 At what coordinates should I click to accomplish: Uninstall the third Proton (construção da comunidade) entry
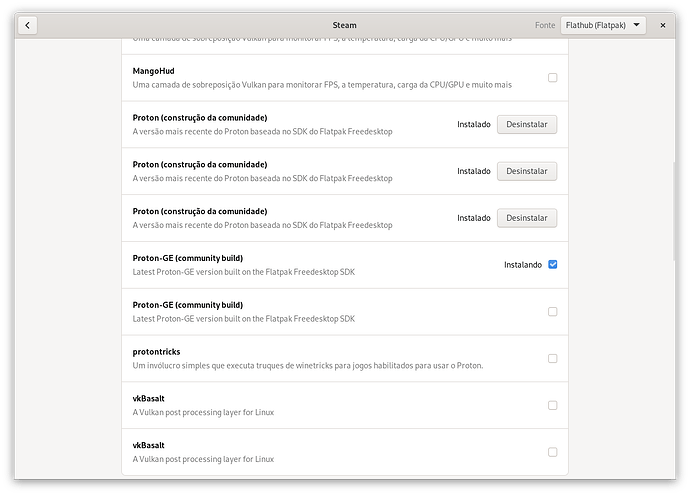(527, 218)
